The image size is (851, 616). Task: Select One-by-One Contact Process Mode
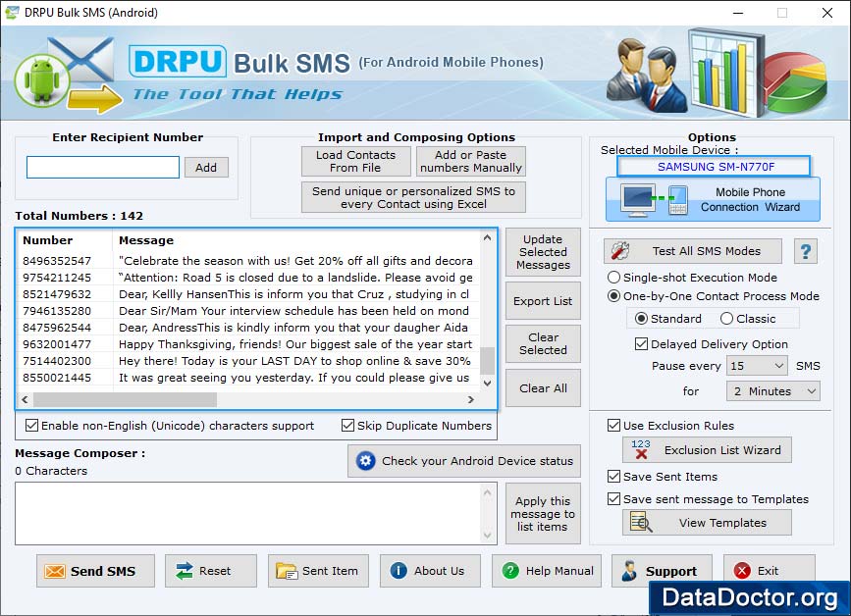pos(613,296)
